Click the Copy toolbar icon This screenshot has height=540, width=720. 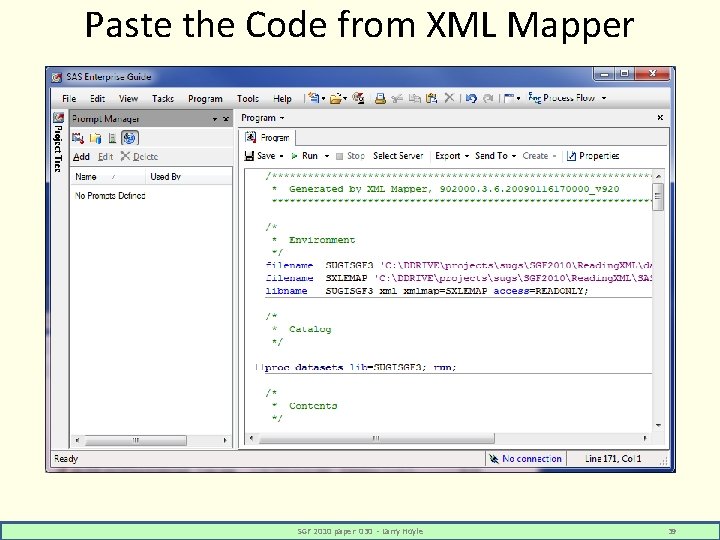(414, 98)
